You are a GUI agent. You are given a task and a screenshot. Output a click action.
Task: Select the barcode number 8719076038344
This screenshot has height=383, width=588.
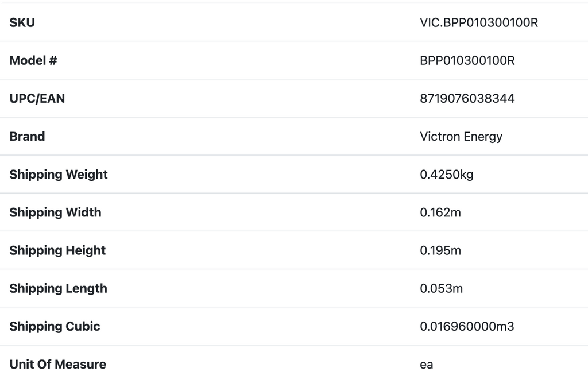pyautogui.click(x=467, y=98)
